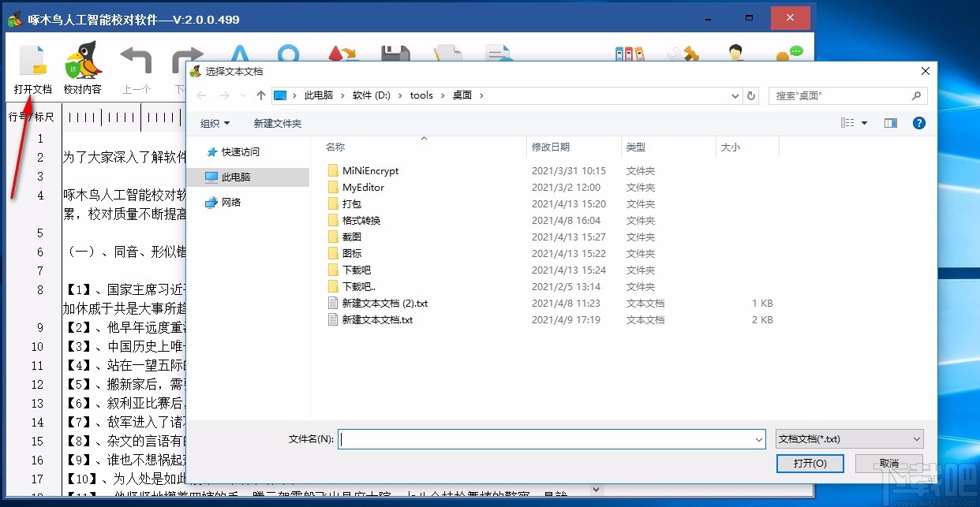Screen dimensions: 980x507
Task: Click the blue Help question mark icon
Action: [919, 123]
